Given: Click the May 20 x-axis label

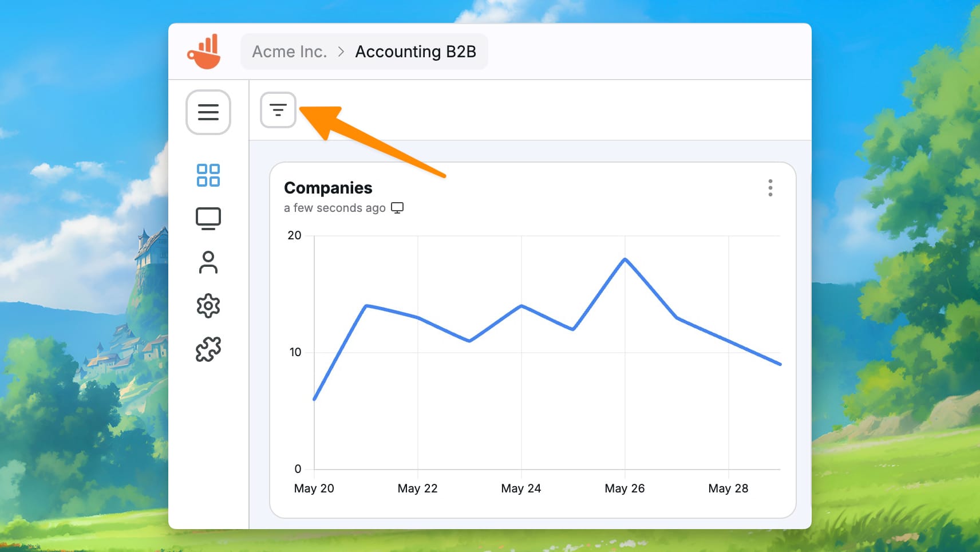Looking at the screenshot, I should 314,488.
